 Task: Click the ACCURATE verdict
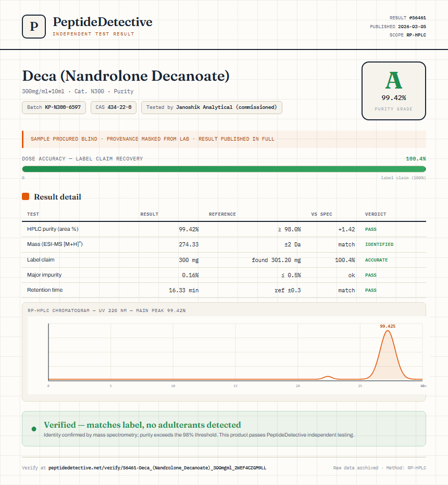[376, 260]
